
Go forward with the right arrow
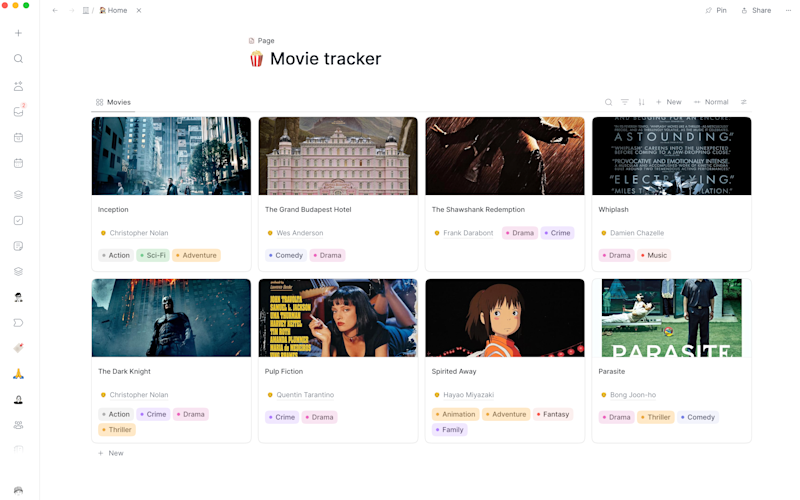click(x=71, y=10)
